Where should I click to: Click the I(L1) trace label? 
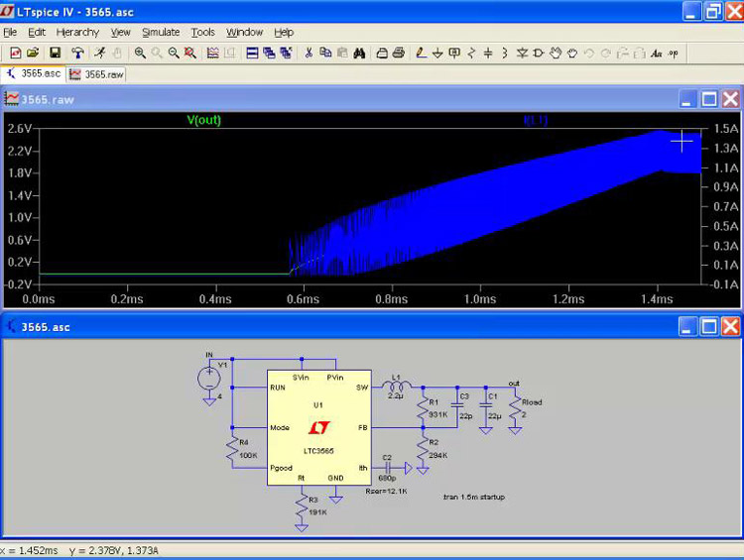click(536, 120)
